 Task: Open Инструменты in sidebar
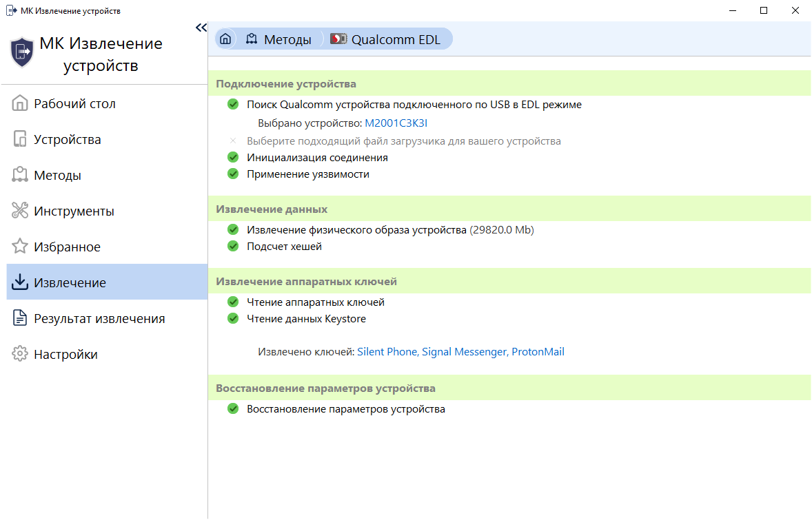tap(108, 211)
